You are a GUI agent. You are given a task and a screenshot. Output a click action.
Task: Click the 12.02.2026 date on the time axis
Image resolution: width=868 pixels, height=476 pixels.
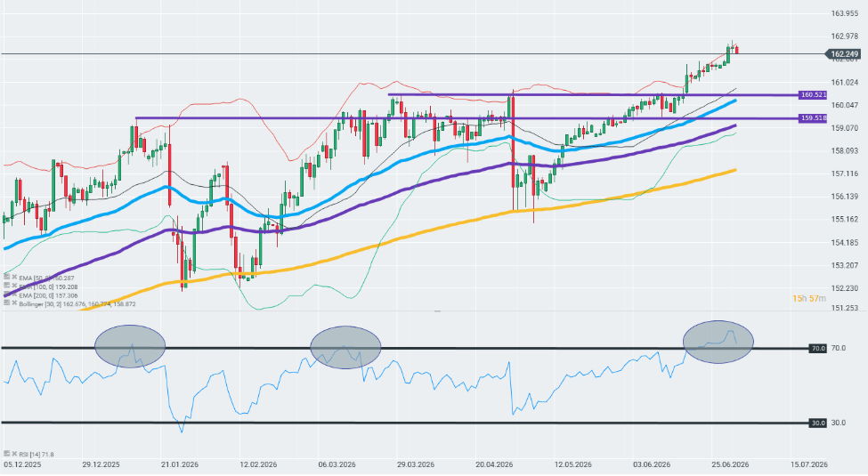pyautogui.click(x=258, y=464)
